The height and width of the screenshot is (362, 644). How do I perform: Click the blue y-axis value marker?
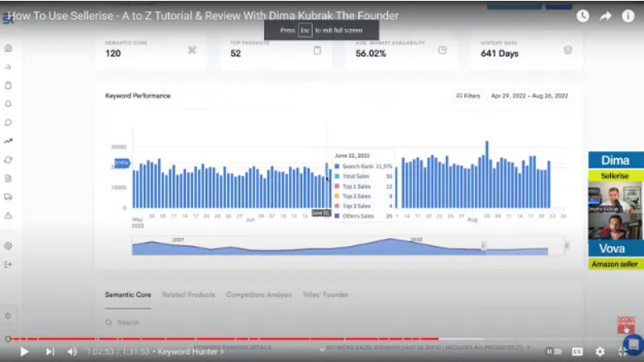coord(122,163)
